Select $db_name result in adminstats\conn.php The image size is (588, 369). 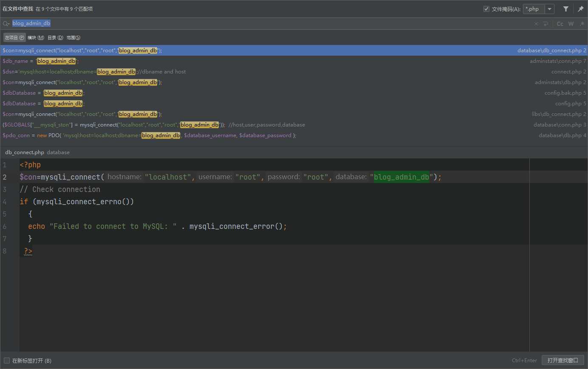(x=294, y=61)
